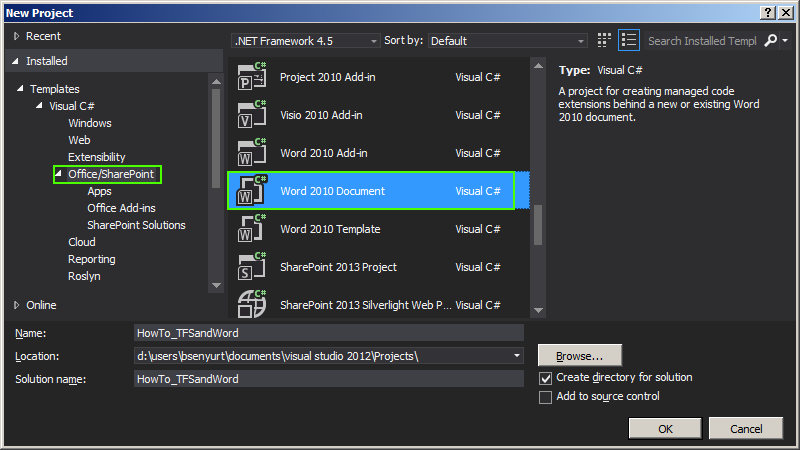Select Office Add-ins in template tree
The width and height of the screenshot is (800, 450).
point(121,208)
